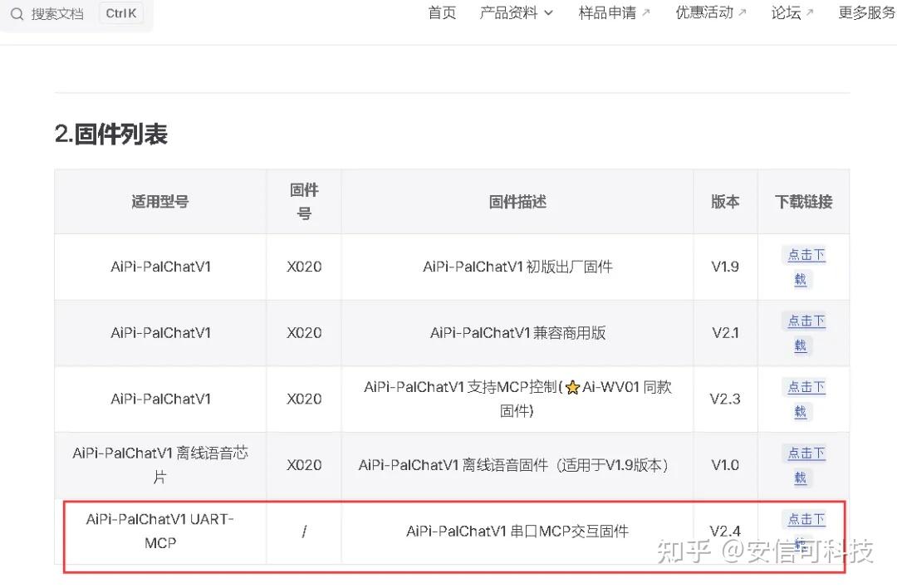Click the 下载链接 column header
The height and width of the screenshot is (588, 897).
(x=804, y=201)
